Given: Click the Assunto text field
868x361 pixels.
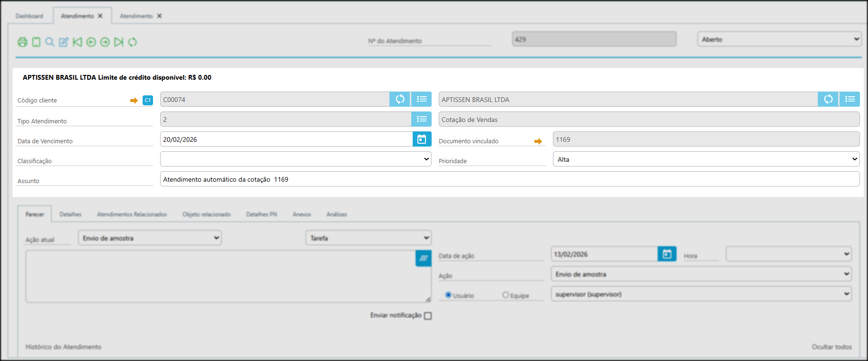Looking at the screenshot, I should [x=509, y=179].
